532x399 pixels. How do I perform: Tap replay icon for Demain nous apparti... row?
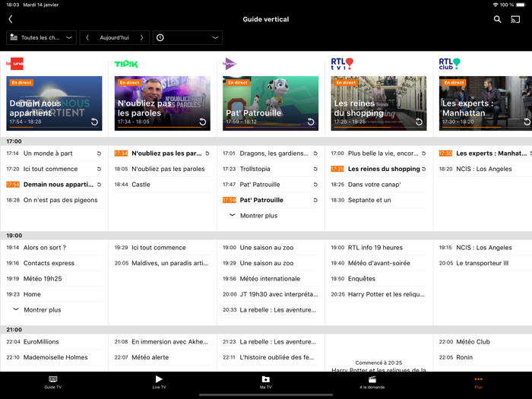tap(99, 185)
